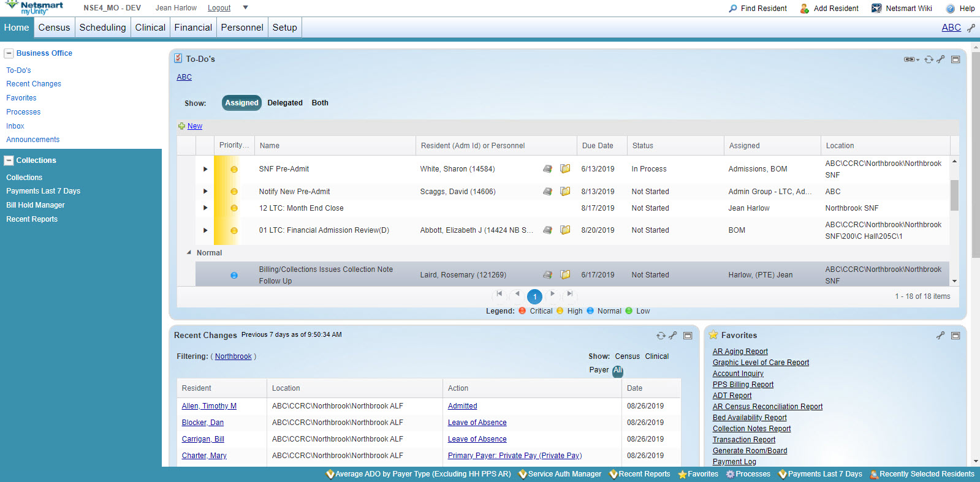Image resolution: width=980 pixels, height=482 pixels.
Task: Expand 12 LTC: Month End Close row
Action: [x=205, y=208]
